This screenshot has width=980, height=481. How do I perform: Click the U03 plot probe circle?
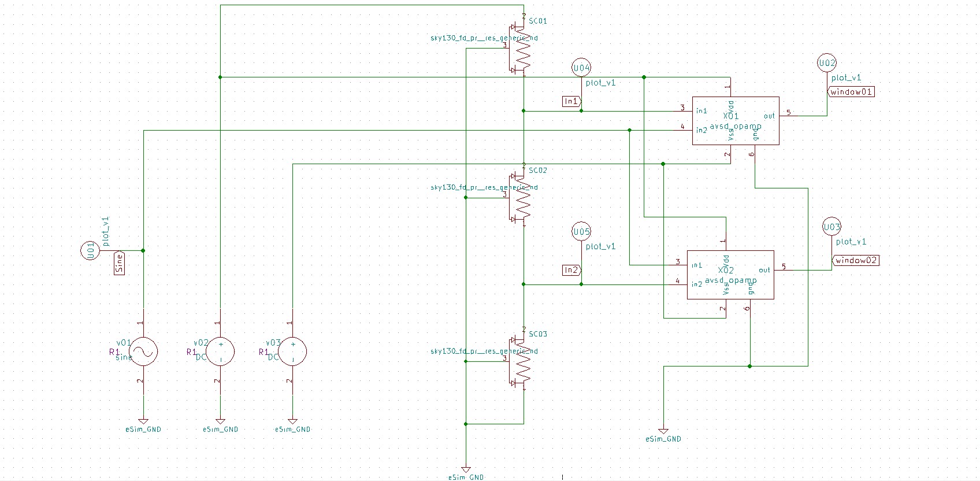pyautogui.click(x=831, y=227)
